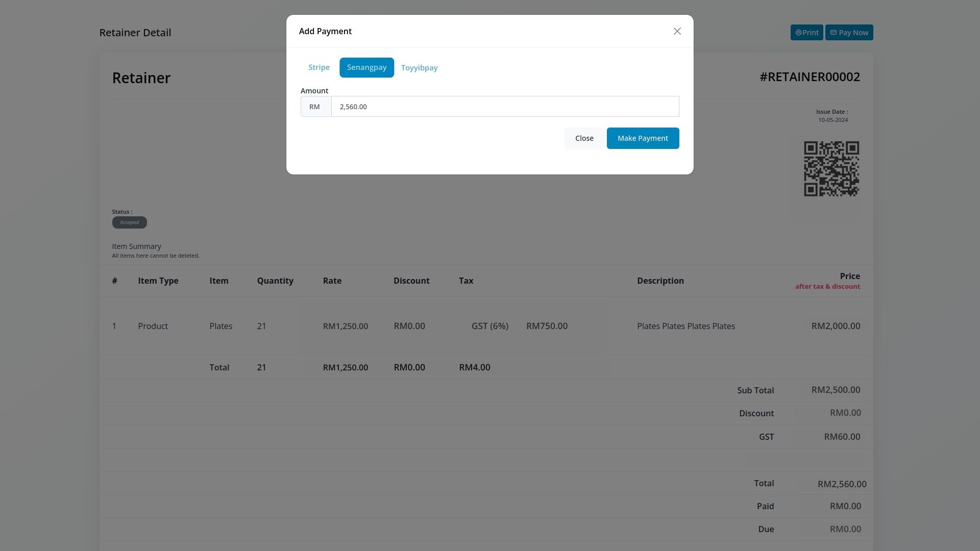This screenshot has height=551, width=980.
Task: Click the Make Payment button
Action: [642, 138]
